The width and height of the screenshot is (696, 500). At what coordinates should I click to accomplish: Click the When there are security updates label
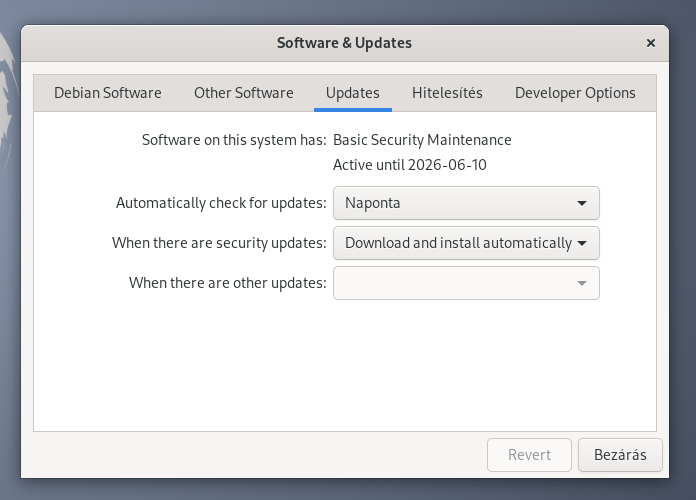point(219,243)
